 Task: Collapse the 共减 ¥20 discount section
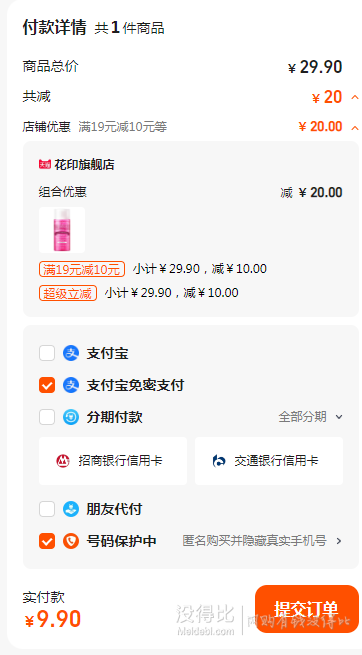point(355,98)
